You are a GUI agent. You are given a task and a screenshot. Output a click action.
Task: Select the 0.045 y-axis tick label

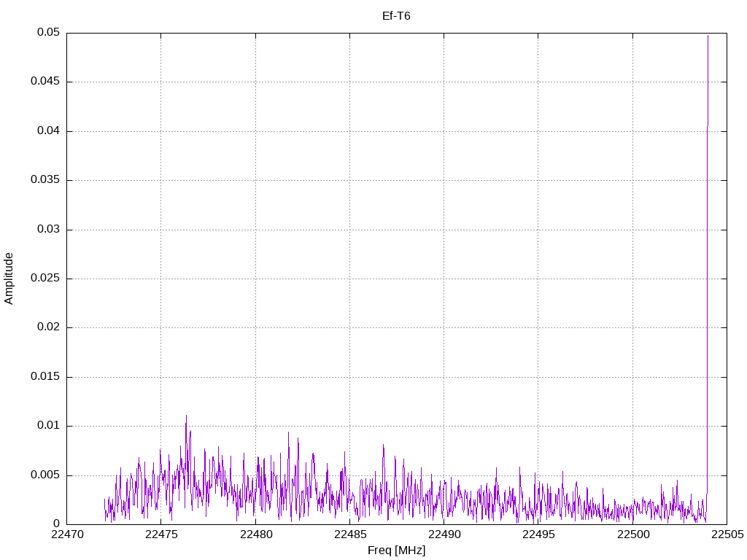[x=45, y=82]
